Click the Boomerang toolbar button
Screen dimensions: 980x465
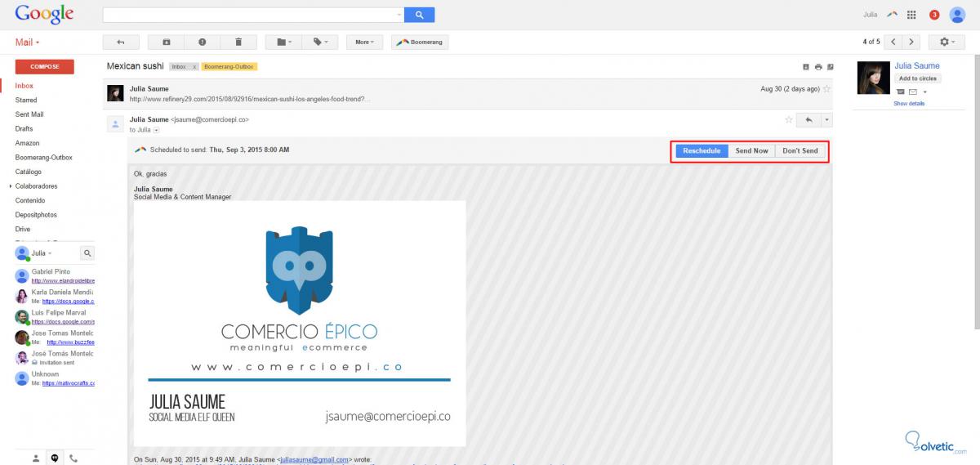tap(420, 42)
